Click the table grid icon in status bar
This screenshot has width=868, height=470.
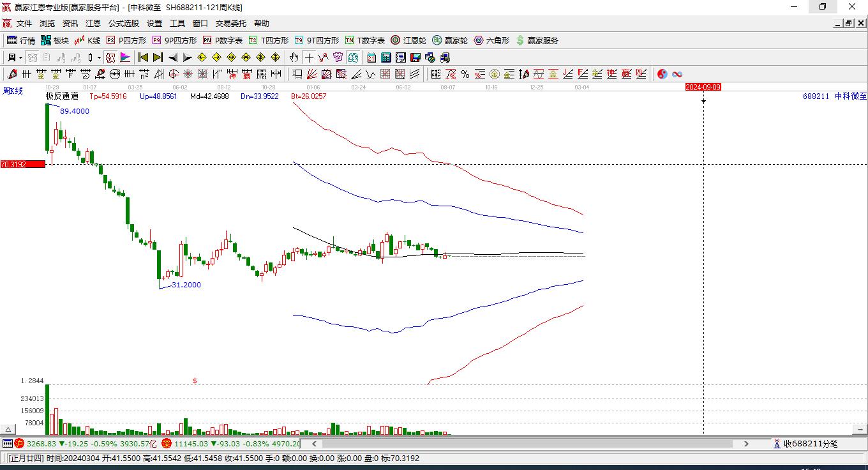(7, 443)
